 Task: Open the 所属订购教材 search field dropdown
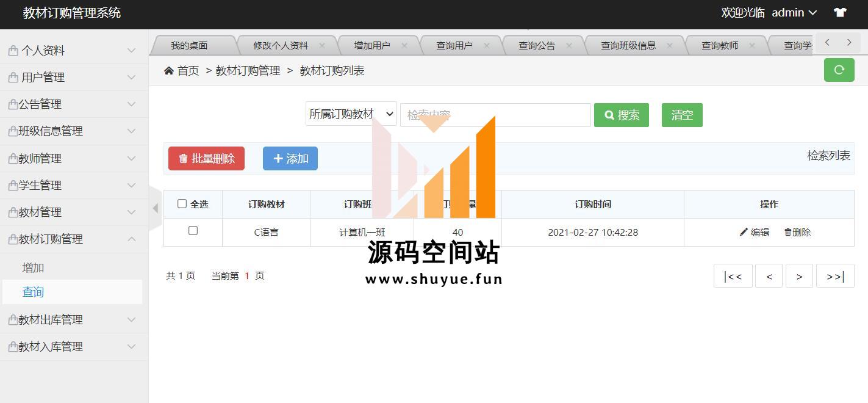point(351,114)
